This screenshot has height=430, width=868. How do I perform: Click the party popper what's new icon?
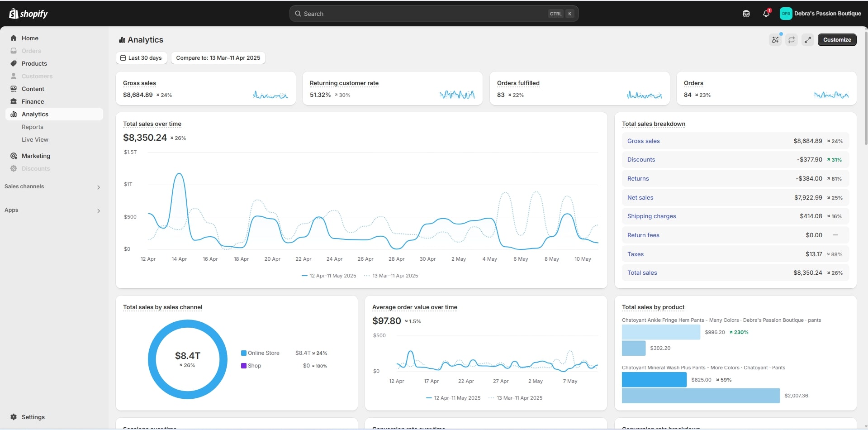click(775, 40)
